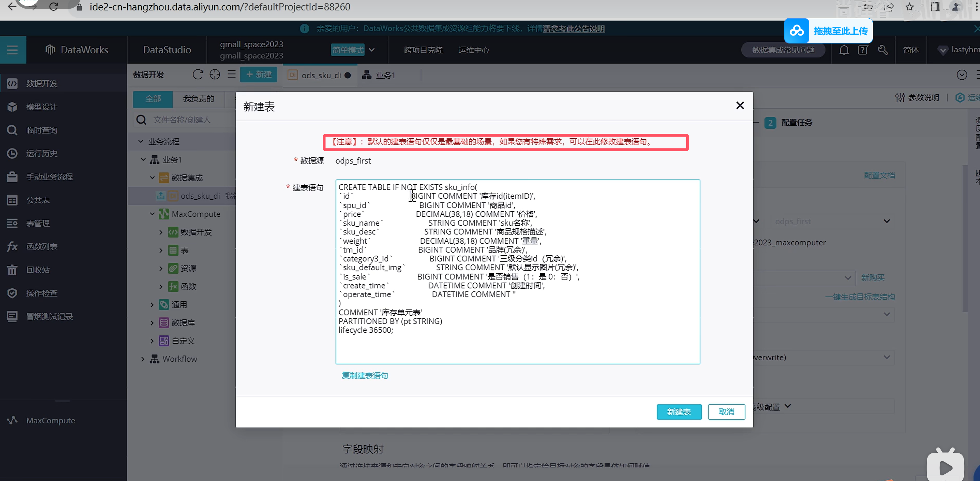Open 函数列表 from the sidebar
The image size is (980, 481).
click(x=41, y=247)
